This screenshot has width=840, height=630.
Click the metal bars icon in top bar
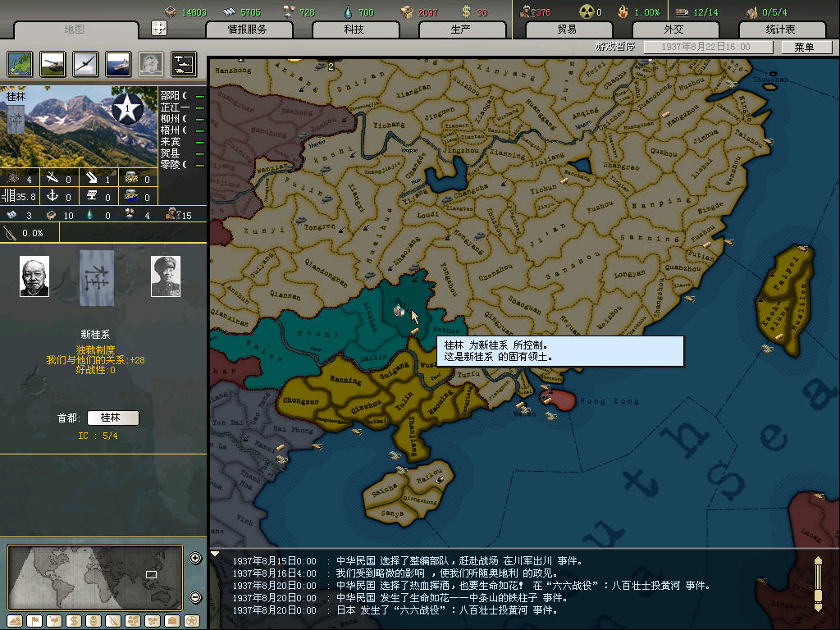click(229, 11)
